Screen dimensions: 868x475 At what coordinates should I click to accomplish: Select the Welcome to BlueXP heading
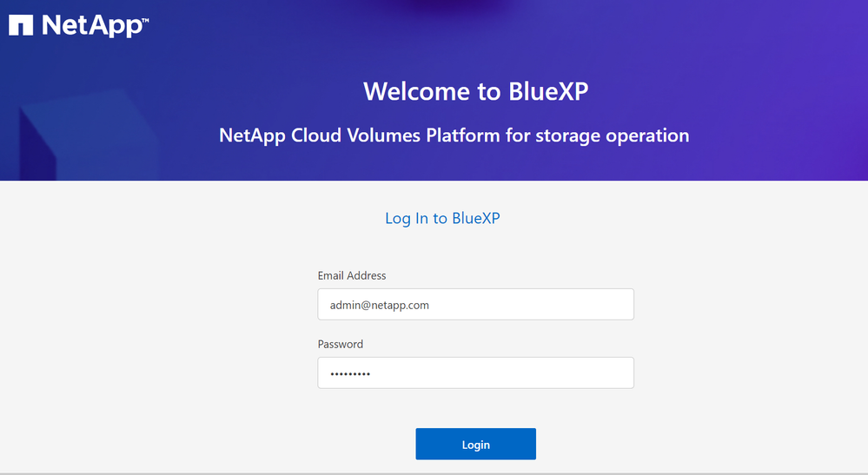475,90
